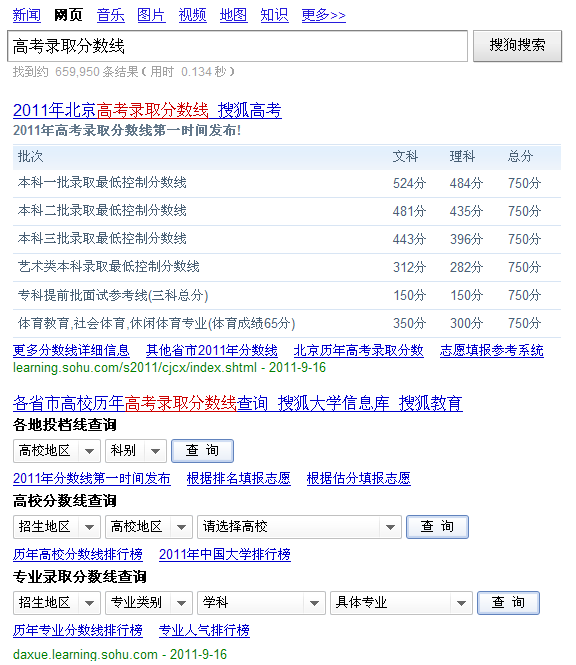Open 2011年中国大学排行榜 link
The width and height of the screenshot is (576, 665).
point(225,554)
